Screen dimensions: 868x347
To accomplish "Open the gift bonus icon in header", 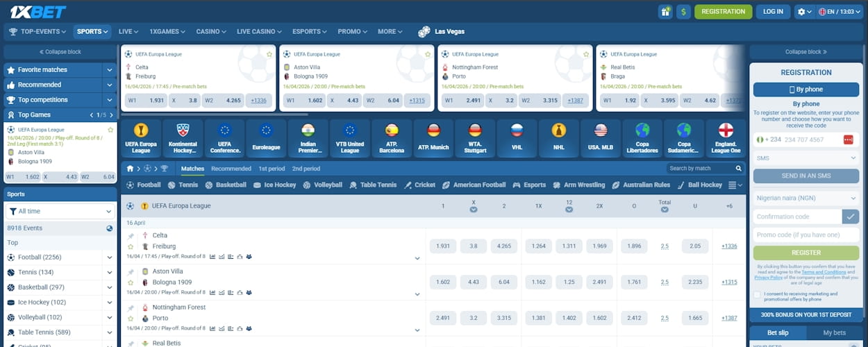I will point(665,11).
